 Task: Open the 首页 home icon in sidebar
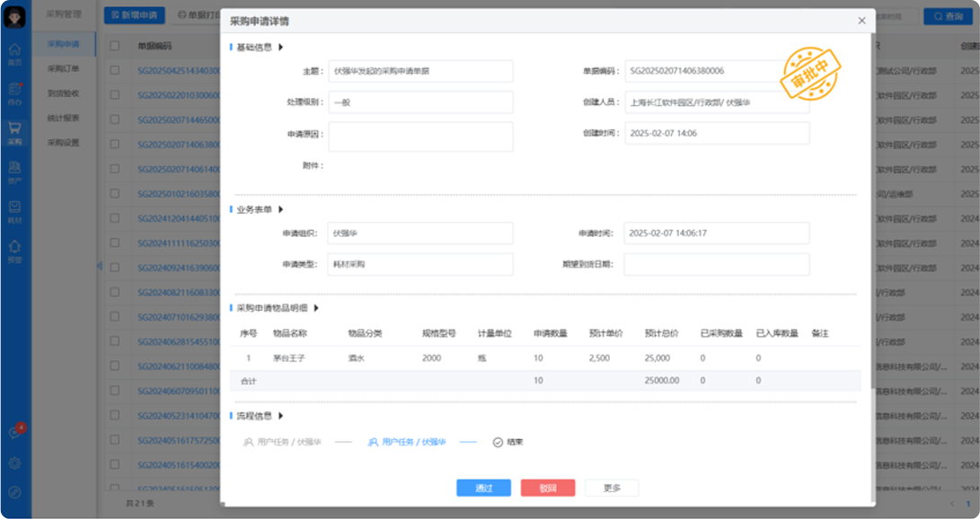coord(14,53)
